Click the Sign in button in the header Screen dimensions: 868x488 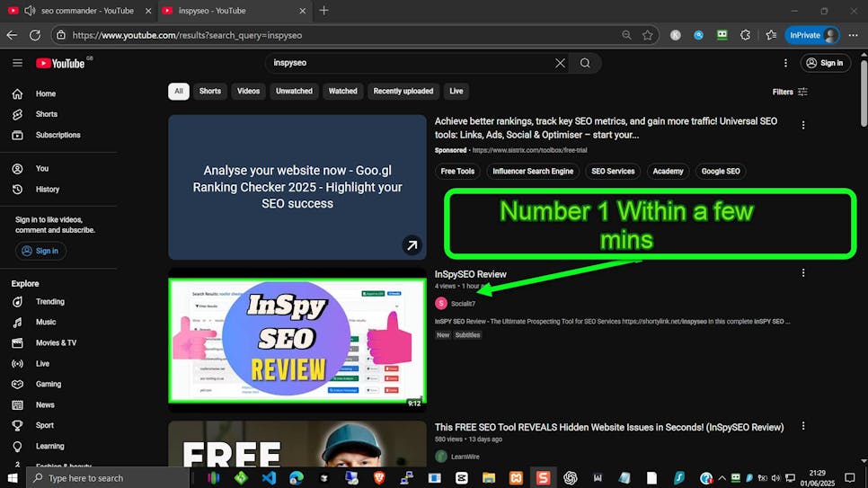click(825, 63)
